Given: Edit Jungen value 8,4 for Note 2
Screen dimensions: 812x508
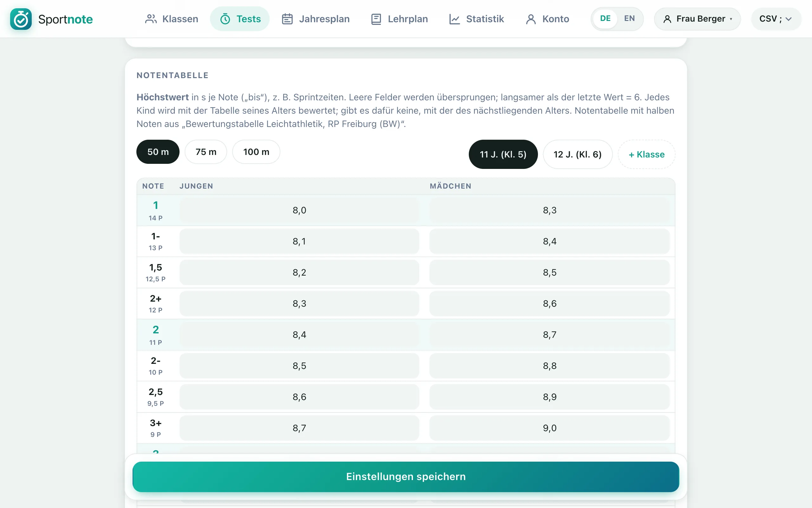Looking at the screenshot, I should [x=299, y=335].
